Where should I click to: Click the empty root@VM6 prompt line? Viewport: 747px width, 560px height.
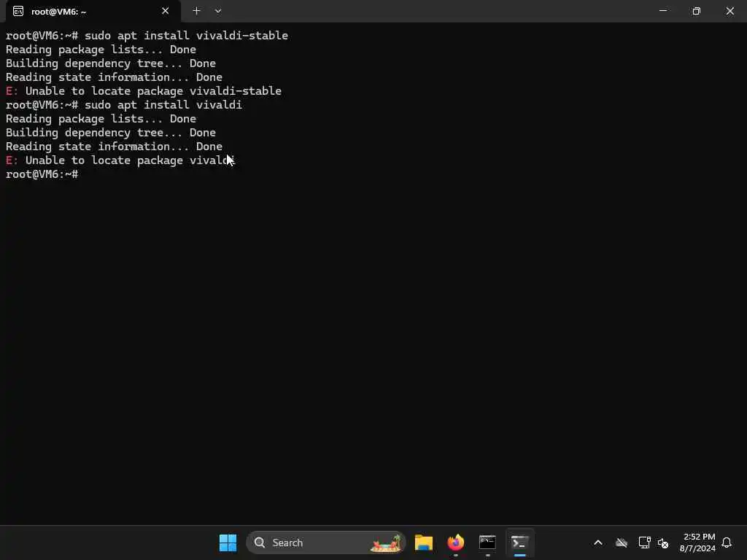tap(42, 174)
